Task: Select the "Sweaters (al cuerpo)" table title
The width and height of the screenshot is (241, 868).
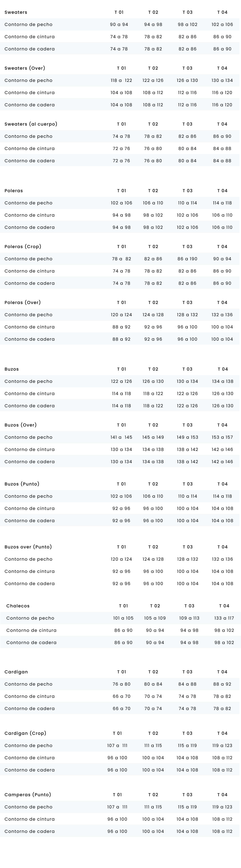Action: point(31,124)
